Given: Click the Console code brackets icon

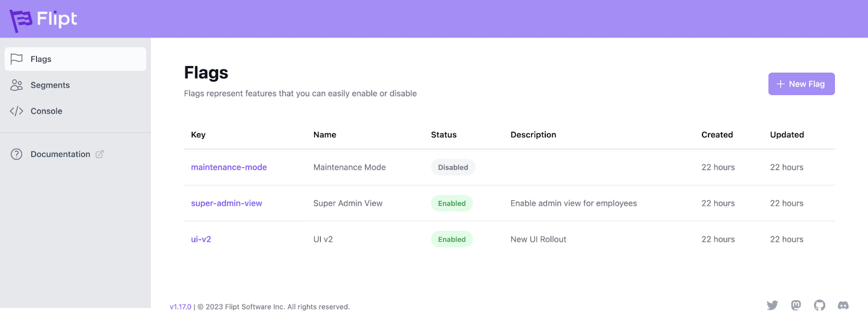Looking at the screenshot, I should tap(17, 111).
